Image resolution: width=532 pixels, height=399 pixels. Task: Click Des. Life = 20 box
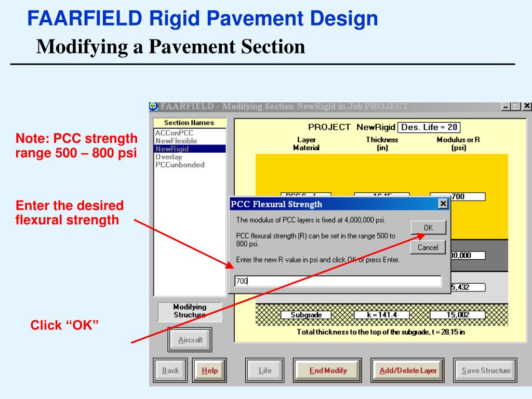tap(429, 127)
